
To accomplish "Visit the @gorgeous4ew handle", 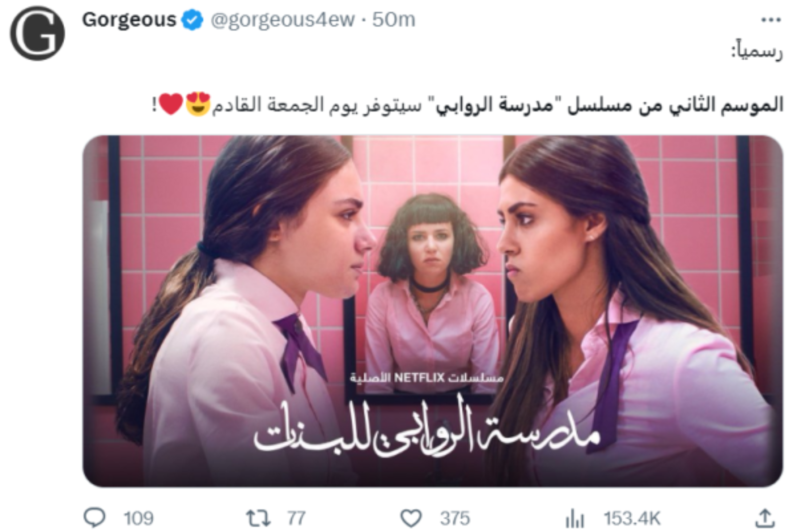I will 282,20.
